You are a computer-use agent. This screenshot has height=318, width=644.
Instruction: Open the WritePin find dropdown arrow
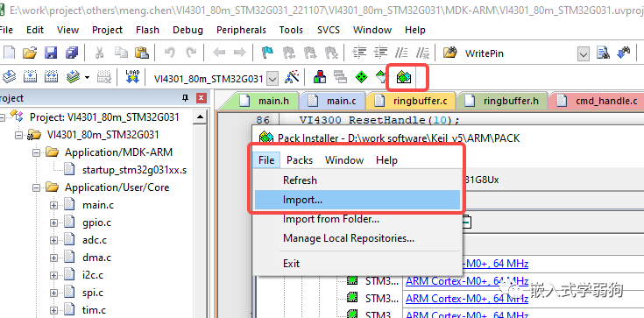584,53
